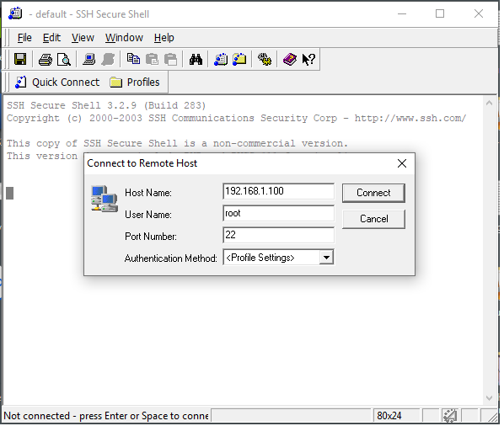This screenshot has height=426, width=504.
Task: Click Quick Connect
Action: click(x=57, y=83)
